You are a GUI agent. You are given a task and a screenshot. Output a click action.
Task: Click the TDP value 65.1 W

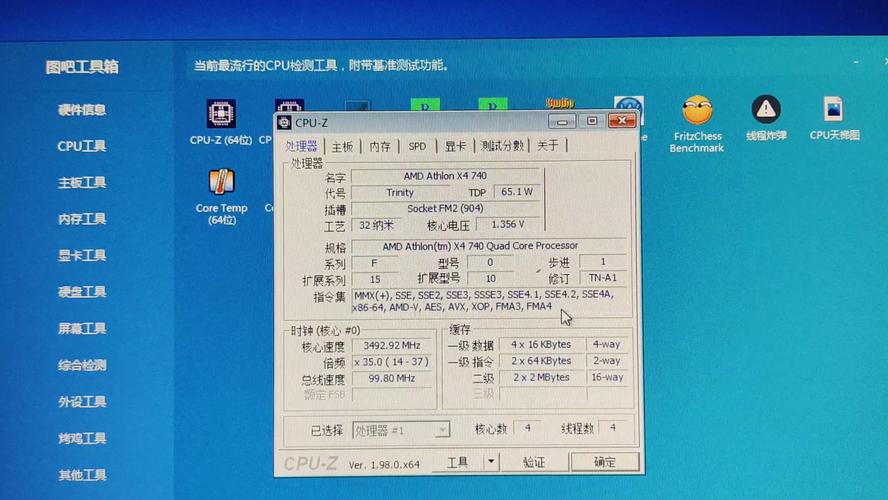[516, 192]
